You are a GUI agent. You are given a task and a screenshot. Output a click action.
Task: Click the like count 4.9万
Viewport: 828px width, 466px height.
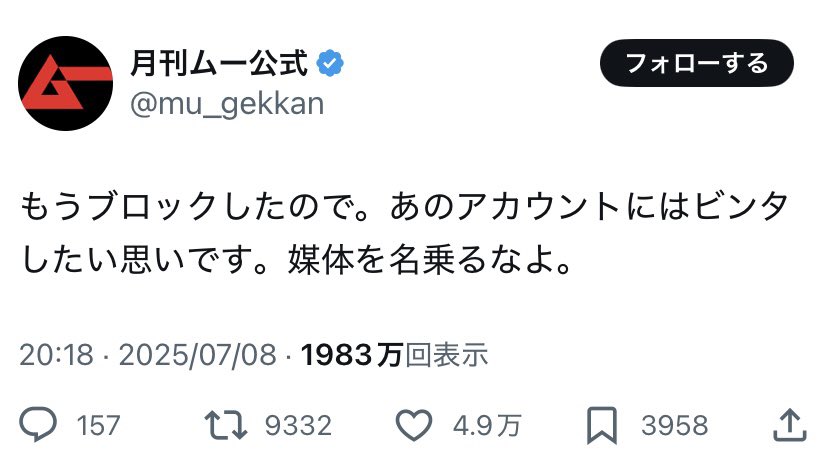(486, 426)
